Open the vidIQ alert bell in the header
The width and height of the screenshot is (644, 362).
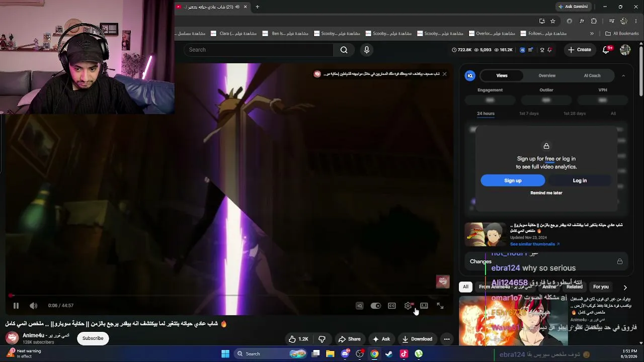pyautogui.click(x=549, y=50)
